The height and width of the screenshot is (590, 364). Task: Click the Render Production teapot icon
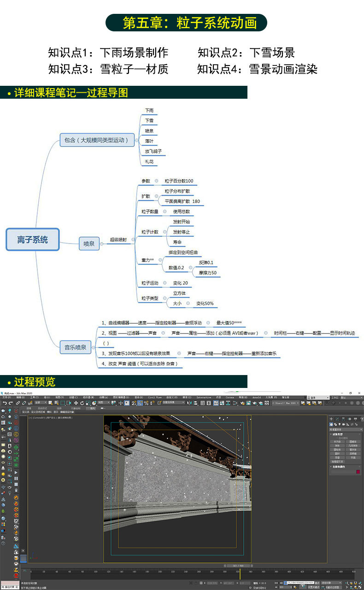[255, 403]
